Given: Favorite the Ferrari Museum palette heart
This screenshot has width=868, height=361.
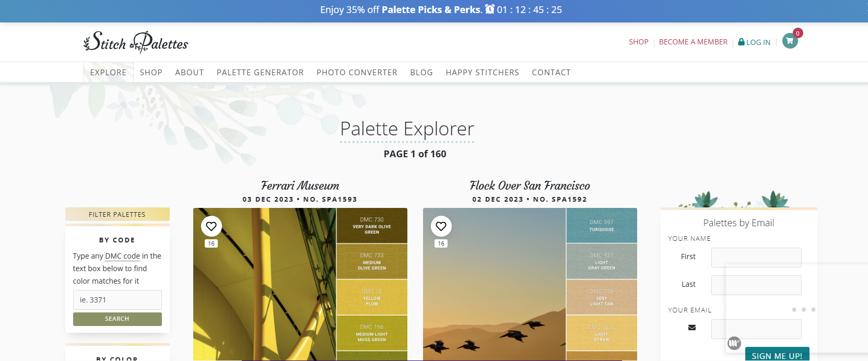Looking at the screenshot, I should pos(212,226).
